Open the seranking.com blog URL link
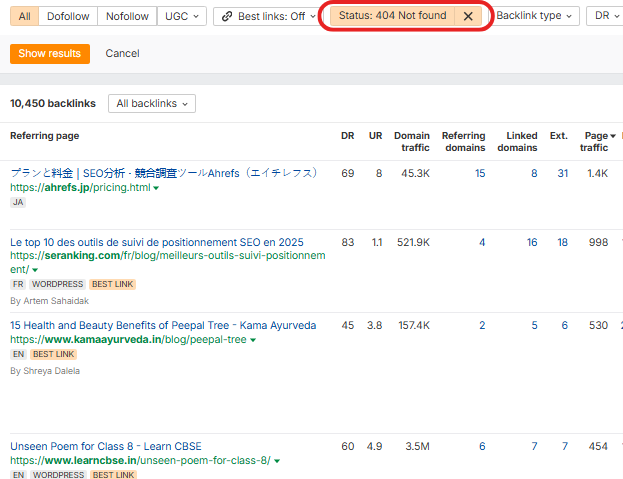623x479 pixels. [x=167, y=256]
